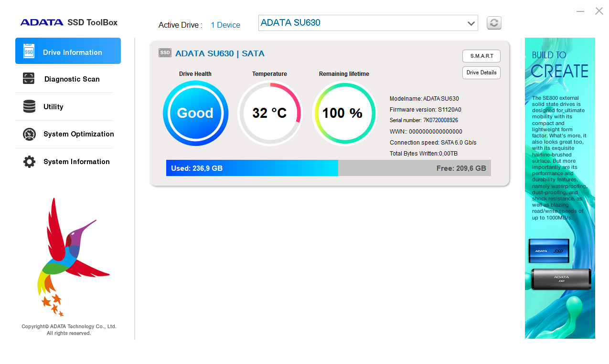
Task: Open the Drive Information tab label
Action: (73, 52)
